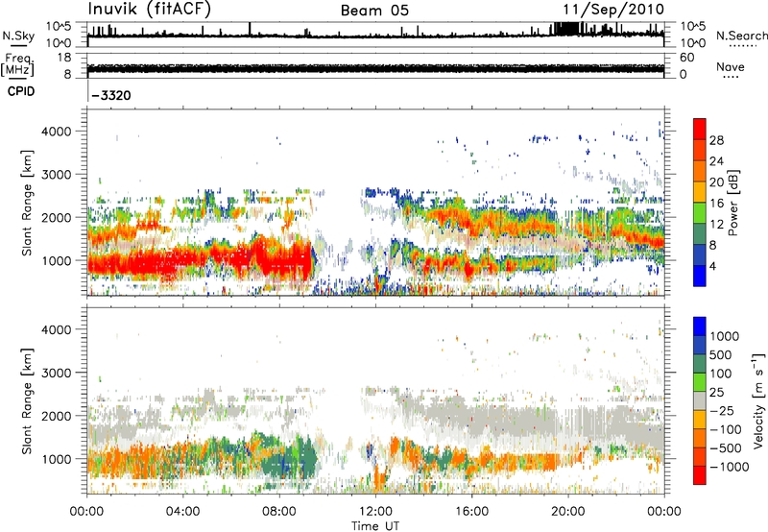Click the '3000' tick in the velocity panel

click(57, 373)
